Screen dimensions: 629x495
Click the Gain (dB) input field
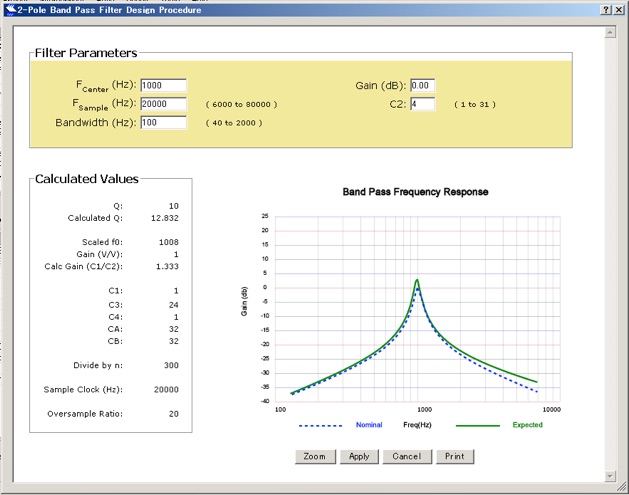click(422, 85)
